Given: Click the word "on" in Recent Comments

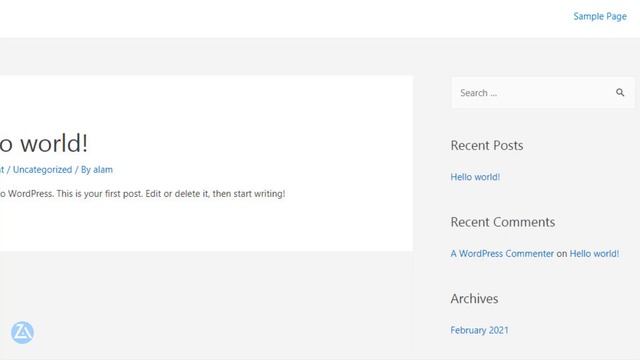Looking at the screenshot, I should pos(562,253).
